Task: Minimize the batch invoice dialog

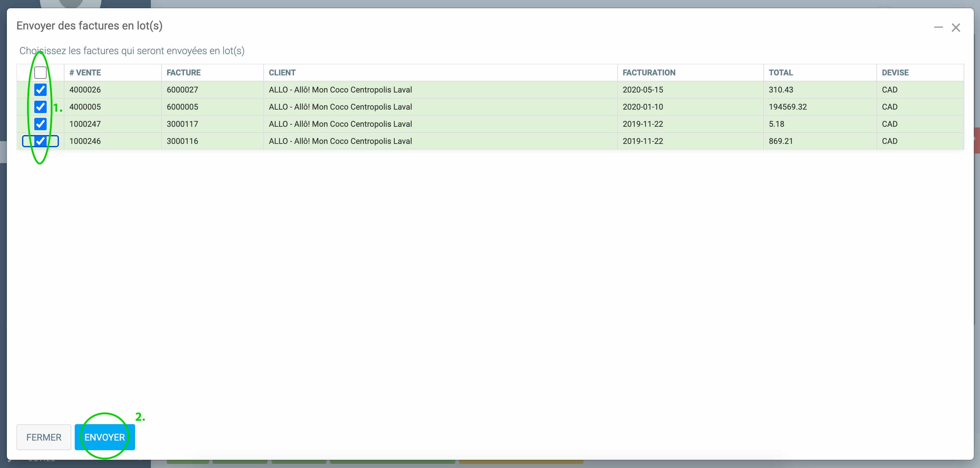Action: click(938, 27)
